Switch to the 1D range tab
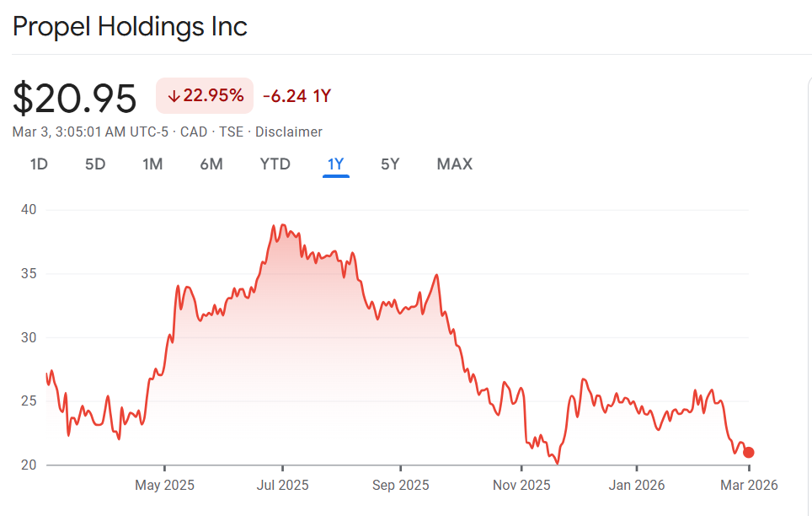Viewport: 812px width, 516px height. point(39,164)
